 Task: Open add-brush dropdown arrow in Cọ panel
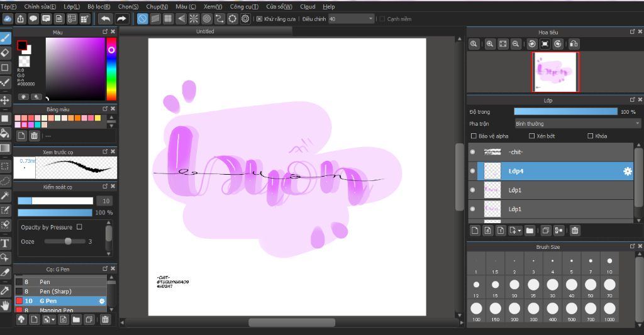point(53,319)
